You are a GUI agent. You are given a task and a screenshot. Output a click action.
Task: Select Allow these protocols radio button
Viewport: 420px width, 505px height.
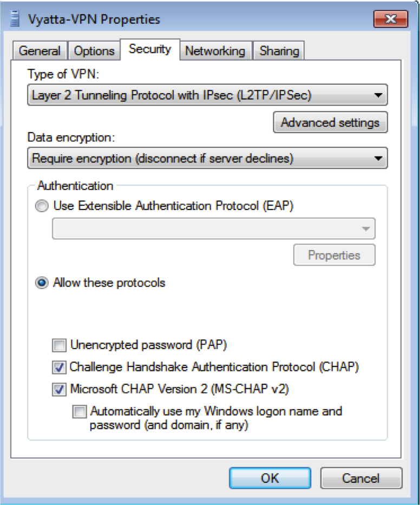point(42,283)
